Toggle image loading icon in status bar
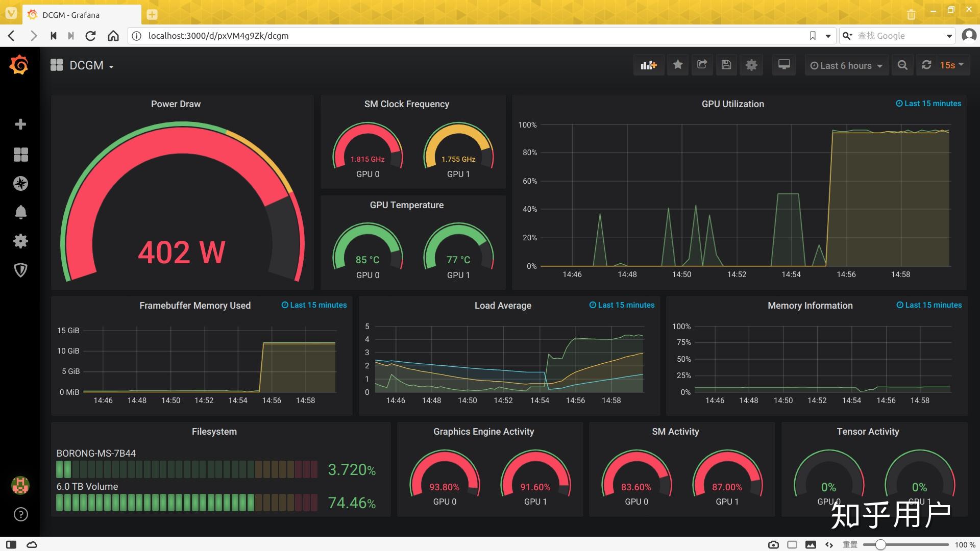The image size is (980, 551). (x=811, y=544)
